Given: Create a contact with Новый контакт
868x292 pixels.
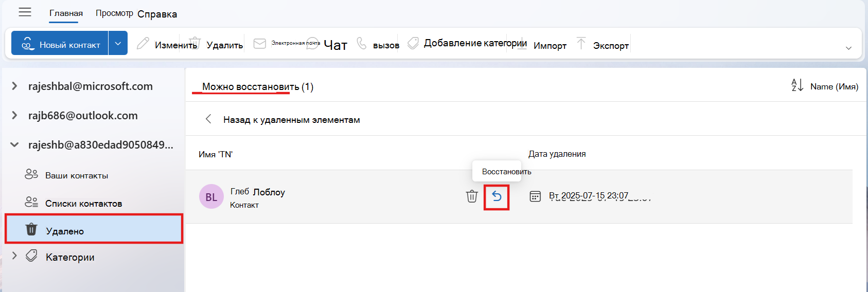Looking at the screenshot, I should tap(60, 43).
